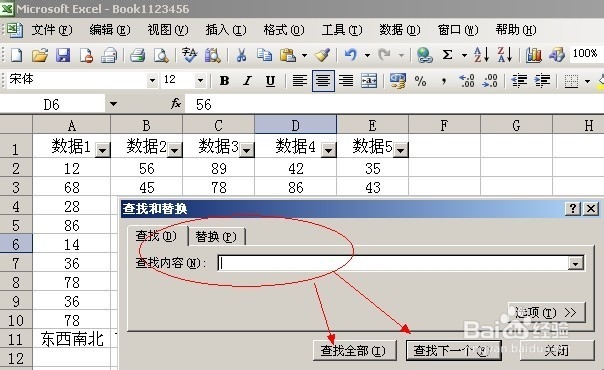The height and width of the screenshot is (370, 604).
Task: Open the Name Box dropdown arrow
Action: (x=113, y=104)
